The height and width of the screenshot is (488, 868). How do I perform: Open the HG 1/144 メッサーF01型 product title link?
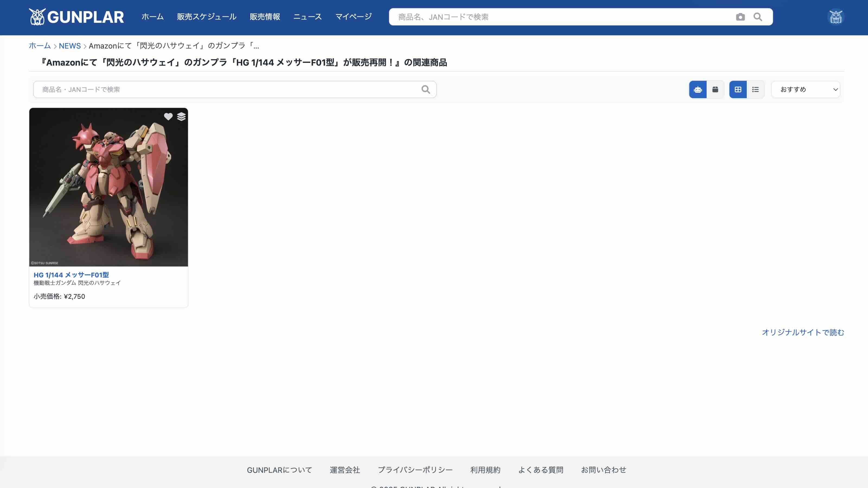[x=71, y=275]
